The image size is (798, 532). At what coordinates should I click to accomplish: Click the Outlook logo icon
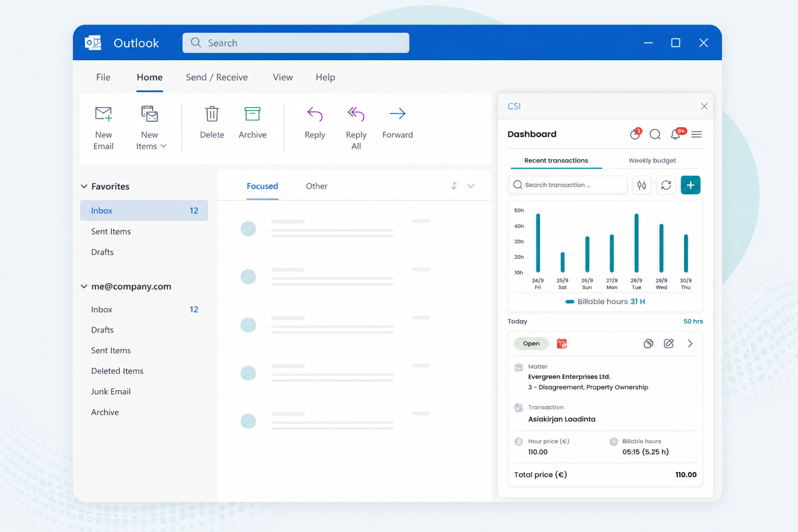click(93, 43)
